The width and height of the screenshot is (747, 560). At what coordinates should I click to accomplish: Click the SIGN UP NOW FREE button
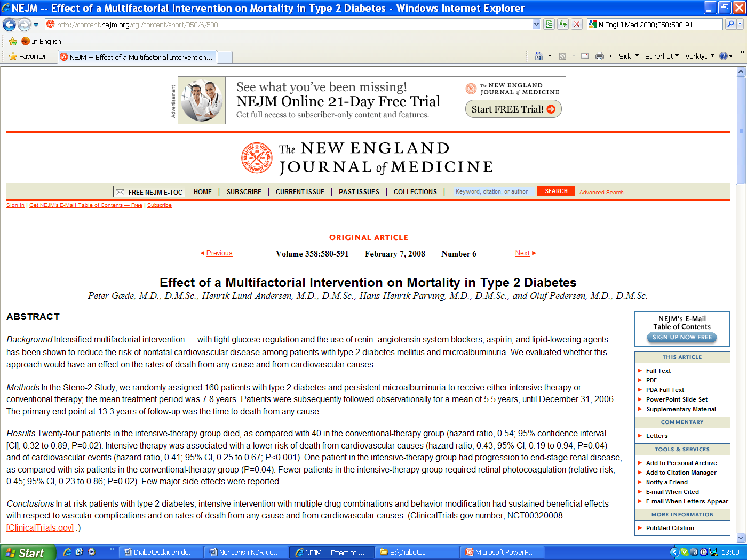[682, 337]
